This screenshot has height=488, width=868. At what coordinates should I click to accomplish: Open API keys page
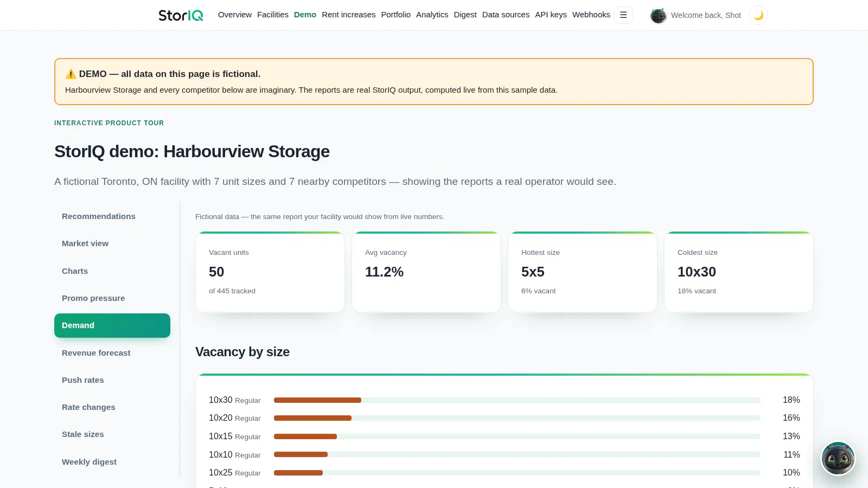pyautogui.click(x=551, y=15)
